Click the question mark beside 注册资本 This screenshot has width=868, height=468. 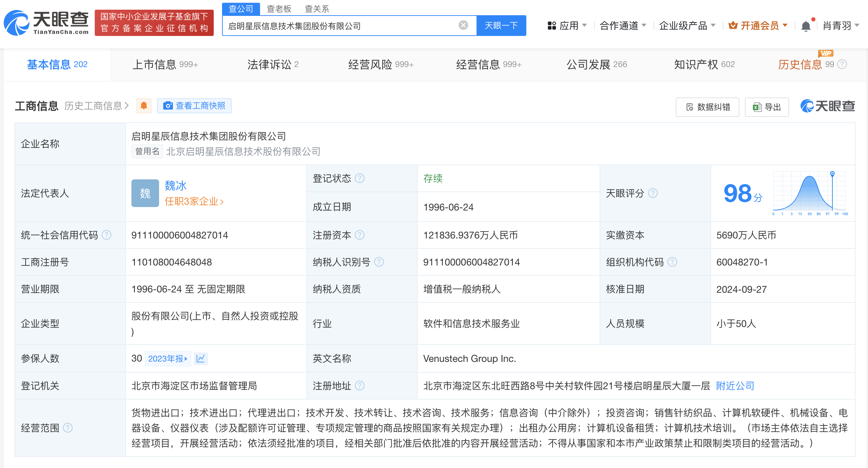tap(361, 235)
